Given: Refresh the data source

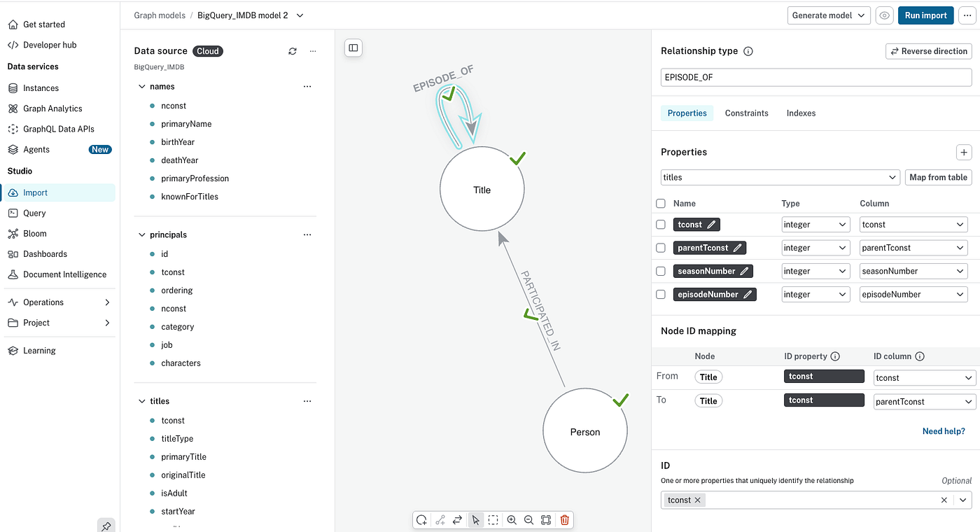Looking at the screenshot, I should 293,51.
